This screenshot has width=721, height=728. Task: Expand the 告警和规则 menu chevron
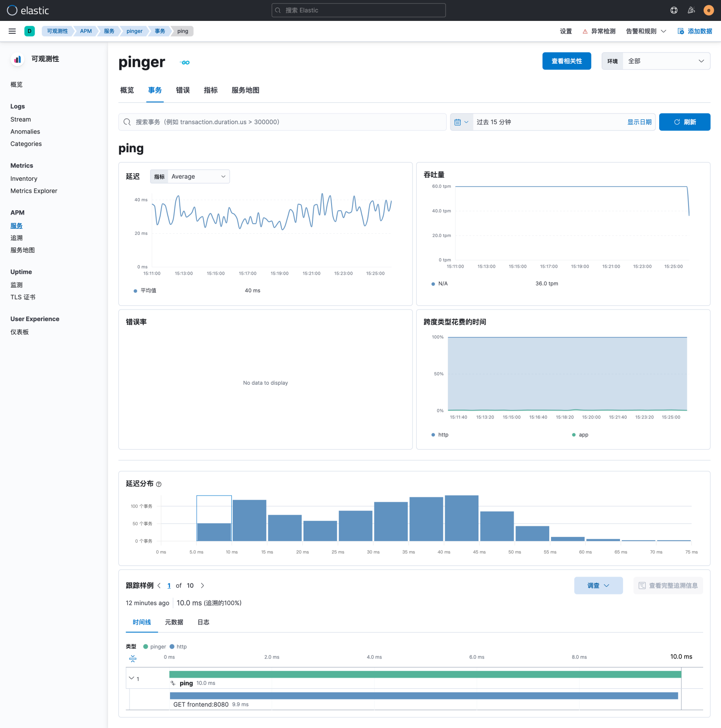664,31
